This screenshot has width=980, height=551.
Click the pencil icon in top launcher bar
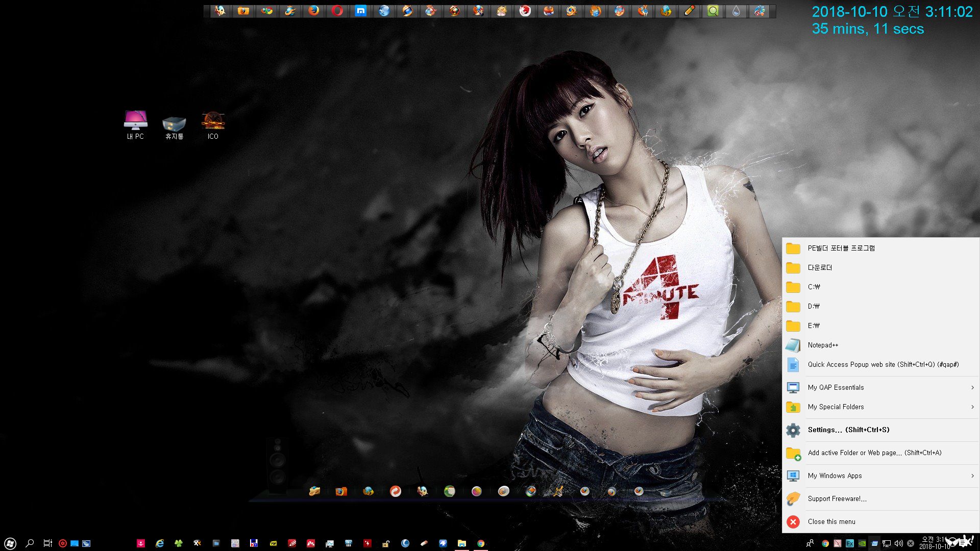tap(689, 11)
